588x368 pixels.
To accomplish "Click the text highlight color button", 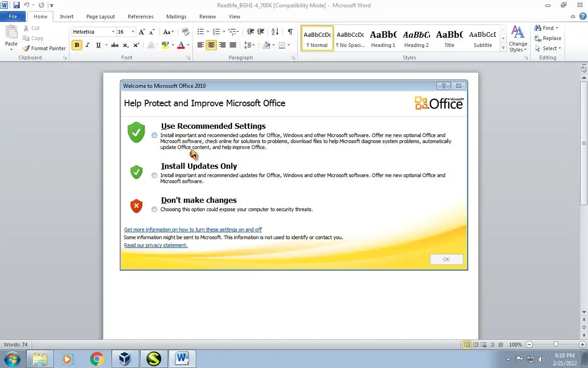I will 165,45.
